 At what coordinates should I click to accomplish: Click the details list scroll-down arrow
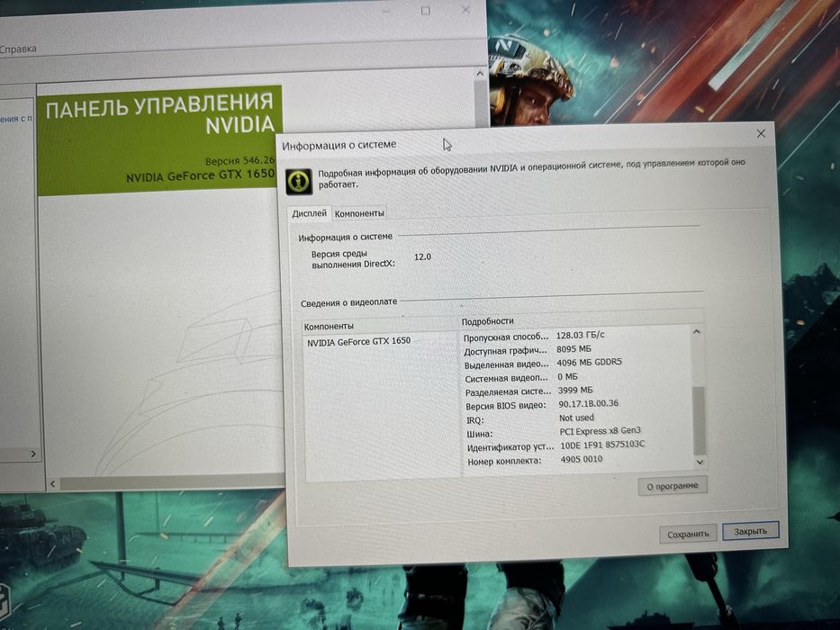coord(700,462)
